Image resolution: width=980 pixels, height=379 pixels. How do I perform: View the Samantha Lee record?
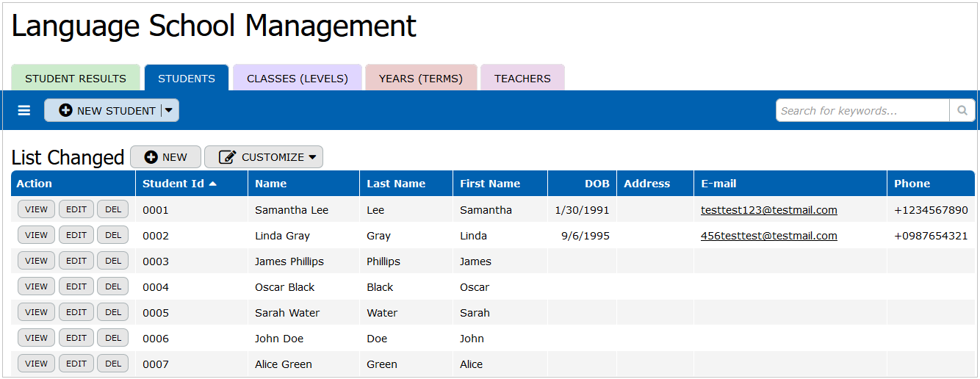click(36, 209)
